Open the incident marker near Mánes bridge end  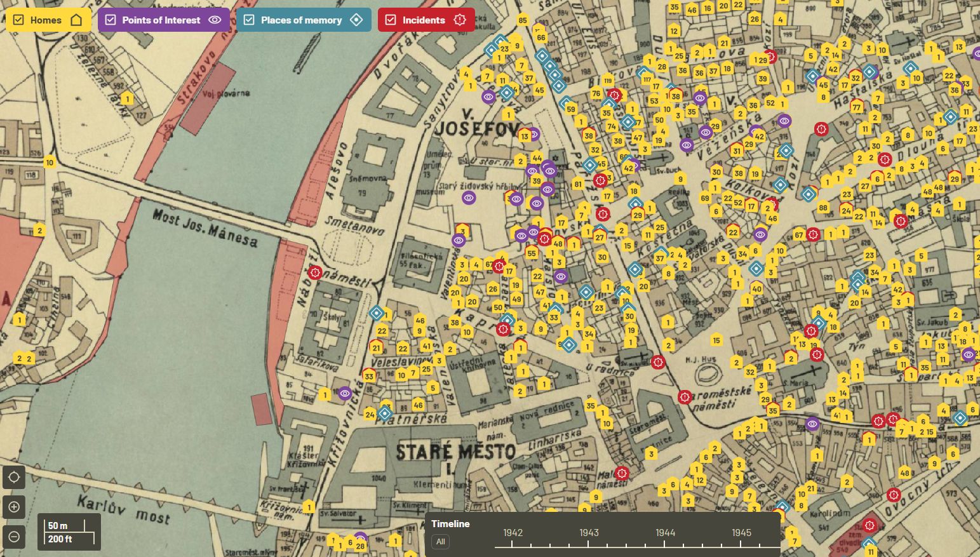tap(315, 273)
